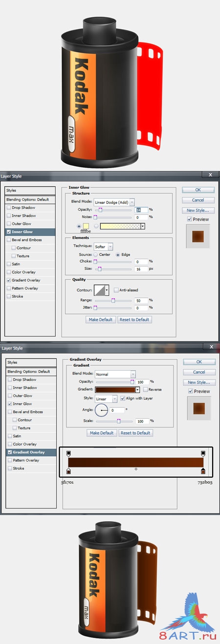Select Color Overlay row in Gradient Overlay dialog
220x644 pixels.
click(x=30, y=444)
